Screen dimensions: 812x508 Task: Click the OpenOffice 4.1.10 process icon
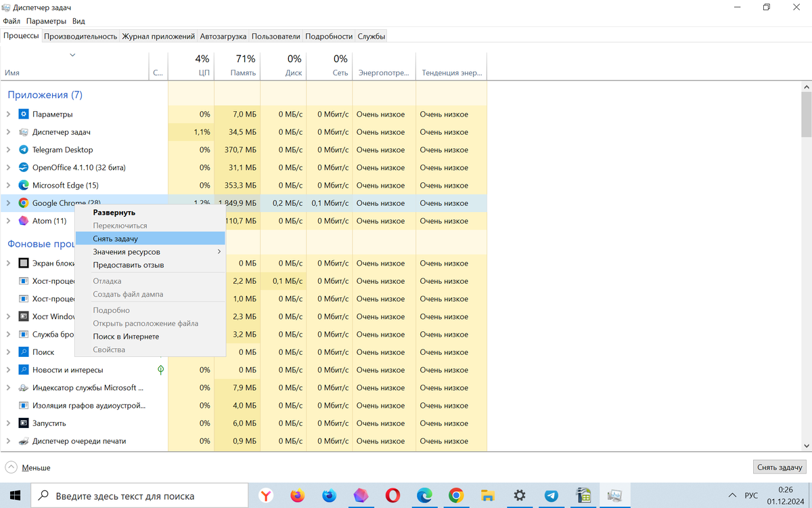pyautogui.click(x=24, y=167)
